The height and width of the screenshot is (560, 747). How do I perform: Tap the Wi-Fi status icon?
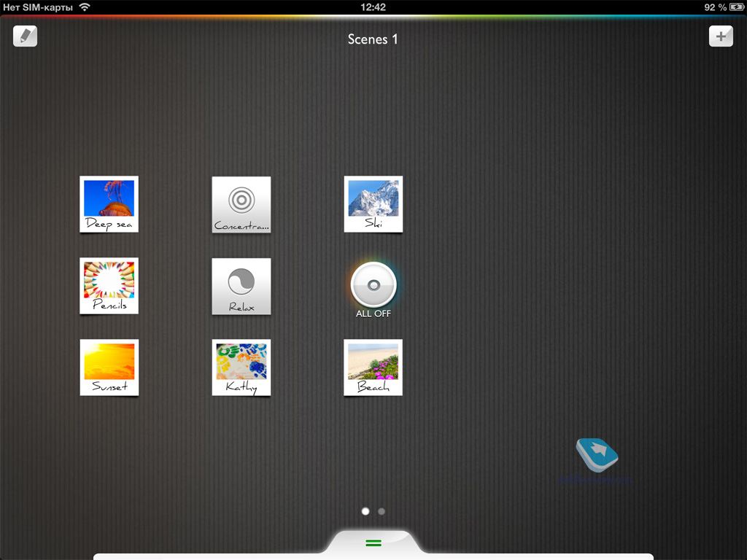85,7
